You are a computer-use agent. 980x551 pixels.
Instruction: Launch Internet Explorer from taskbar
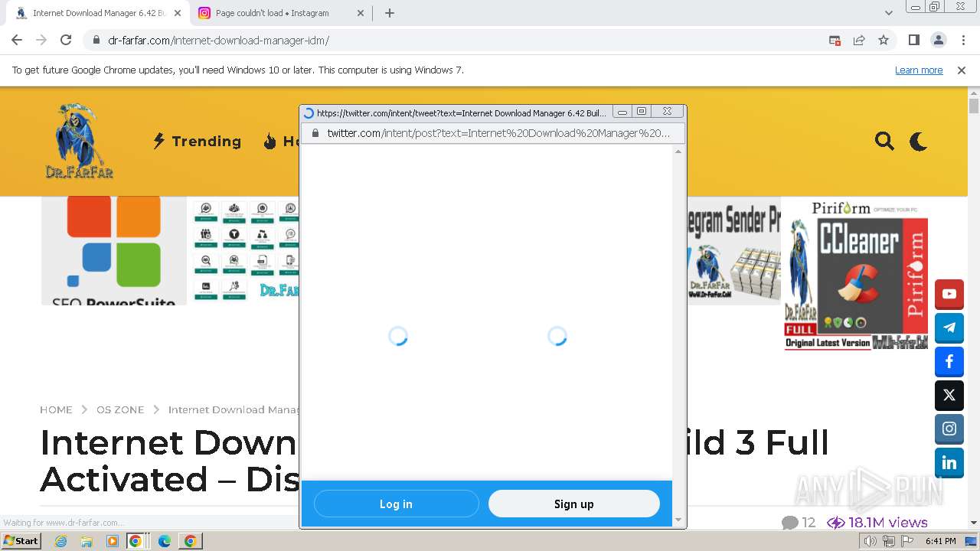click(x=60, y=541)
